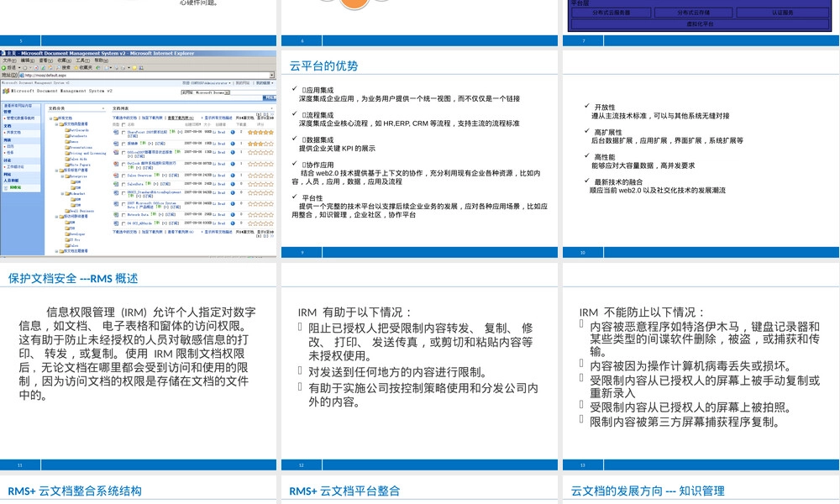Select the Microsoft Document Management System screenshot slide
Screen dimensions: 840x504
click(139, 154)
